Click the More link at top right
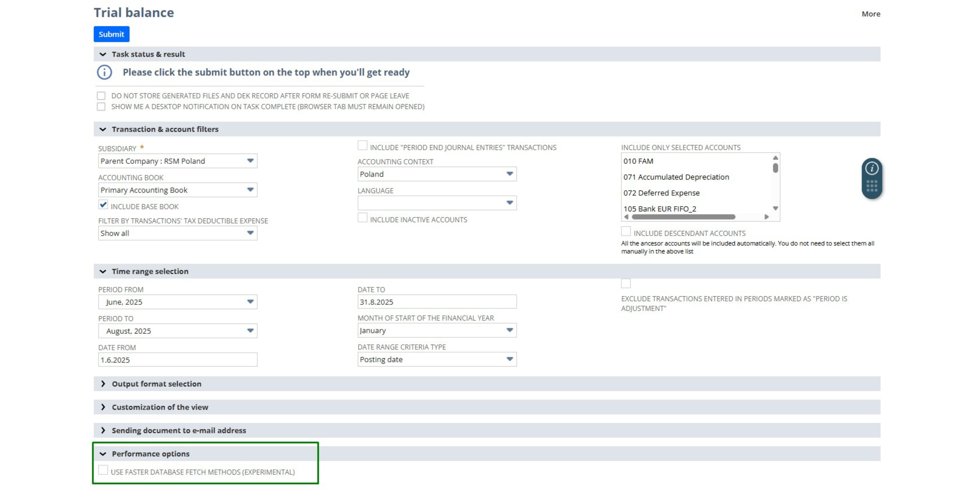Screen dimensions: 980x490 click(871, 14)
